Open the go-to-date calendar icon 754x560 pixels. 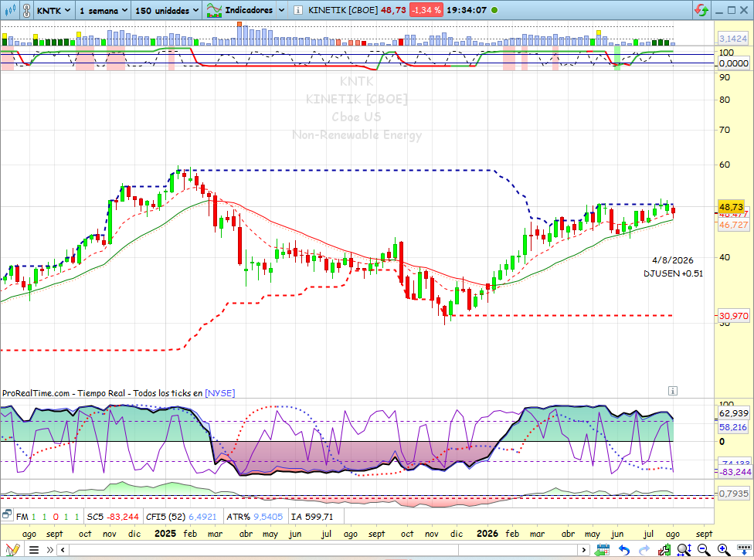click(603, 549)
